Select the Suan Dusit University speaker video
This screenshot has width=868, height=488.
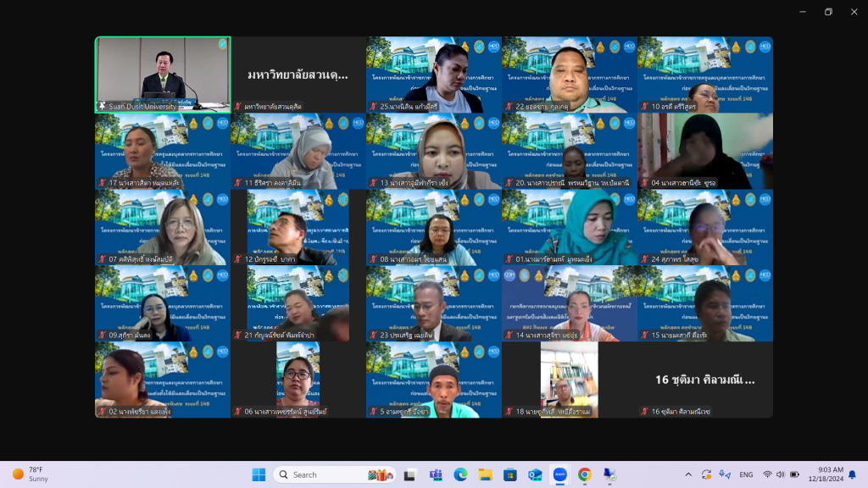pyautogui.click(x=162, y=74)
